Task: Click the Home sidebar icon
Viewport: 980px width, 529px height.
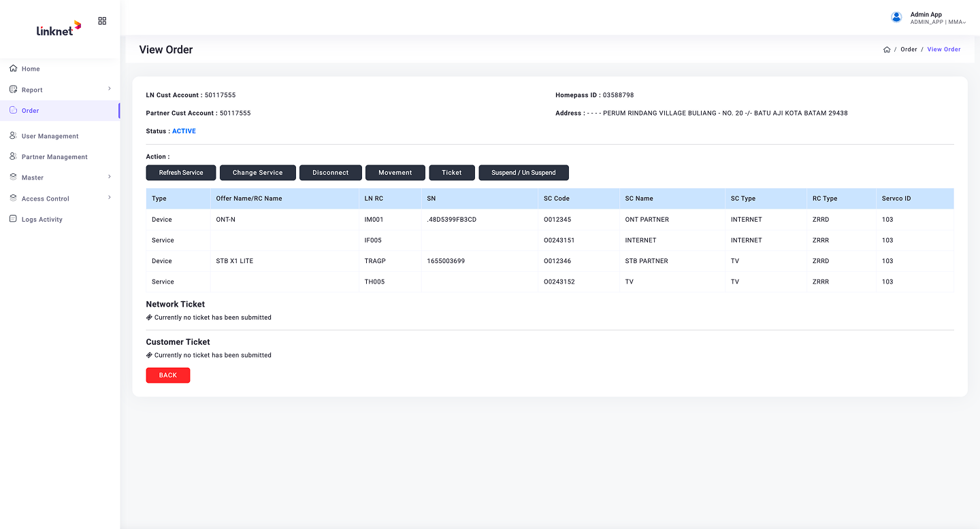Action: (14, 69)
